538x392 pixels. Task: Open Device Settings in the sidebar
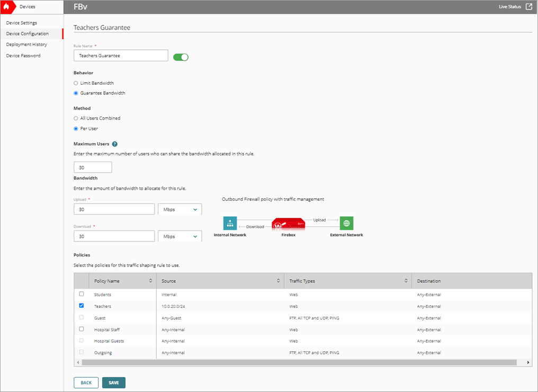click(22, 22)
